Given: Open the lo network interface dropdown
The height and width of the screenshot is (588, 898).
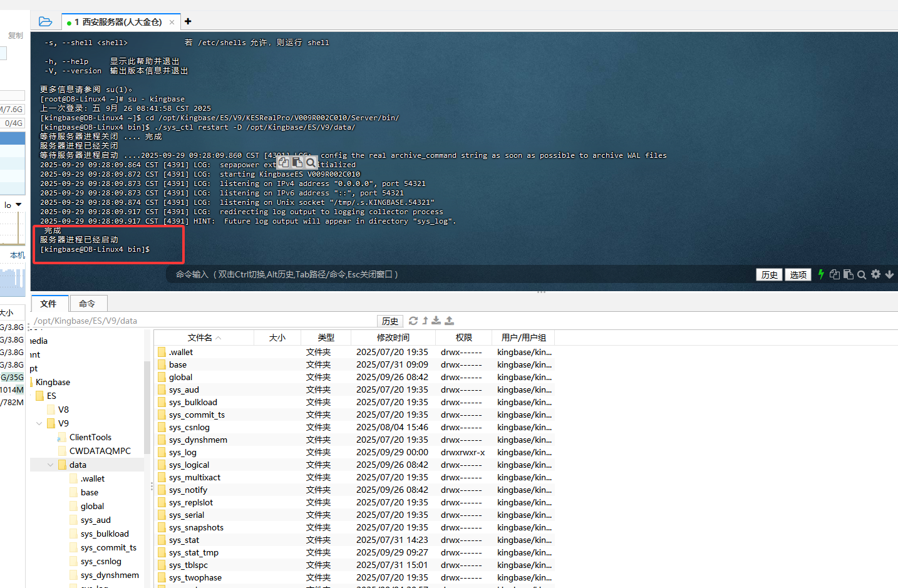Looking at the screenshot, I should [x=18, y=205].
